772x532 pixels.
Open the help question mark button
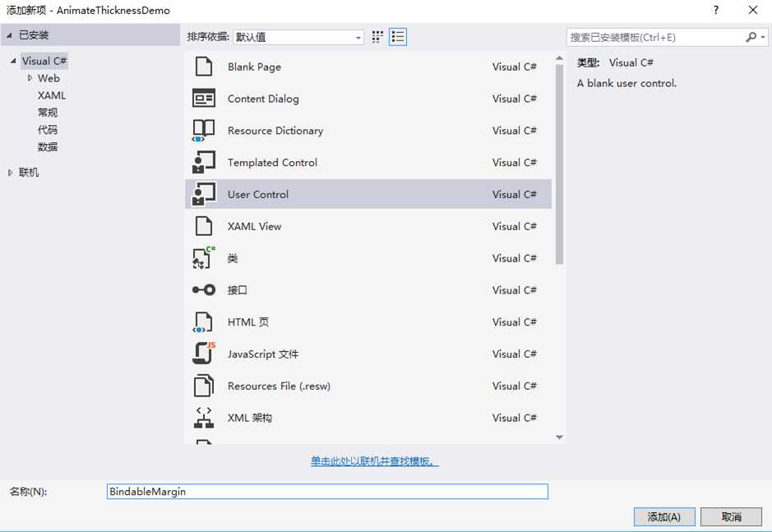pos(716,10)
